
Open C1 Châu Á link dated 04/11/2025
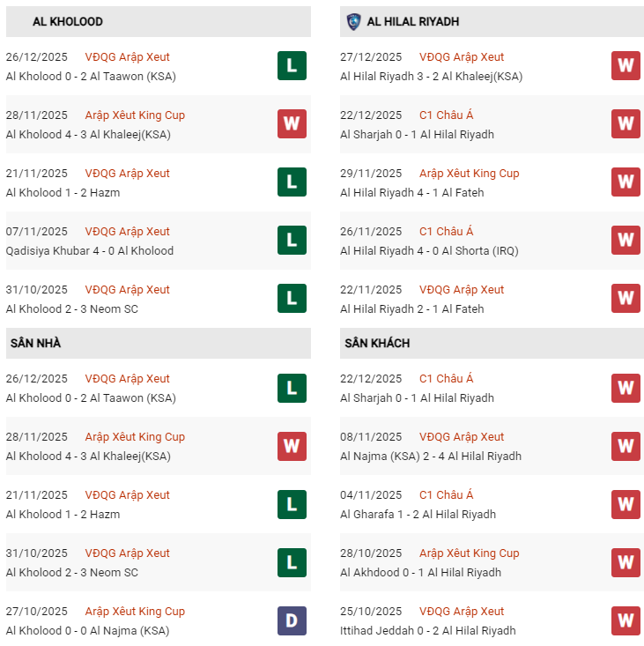pyautogui.click(x=446, y=495)
